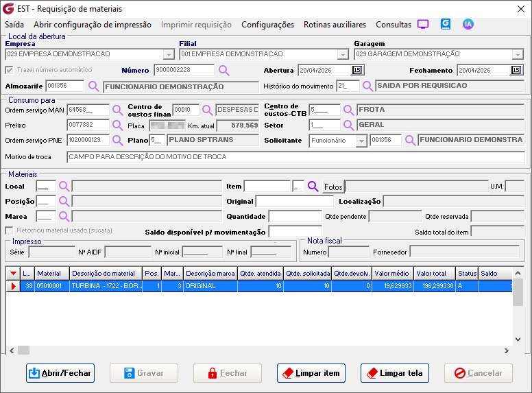Search Centro de custos finan magnifier
Viewport: 532px width, 393px height.
pos(207,110)
